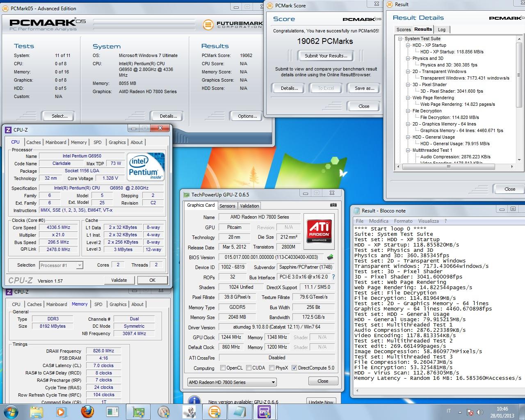Switch to the Scores tab in Result Details

pyautogui.click(x=404, y=30)
